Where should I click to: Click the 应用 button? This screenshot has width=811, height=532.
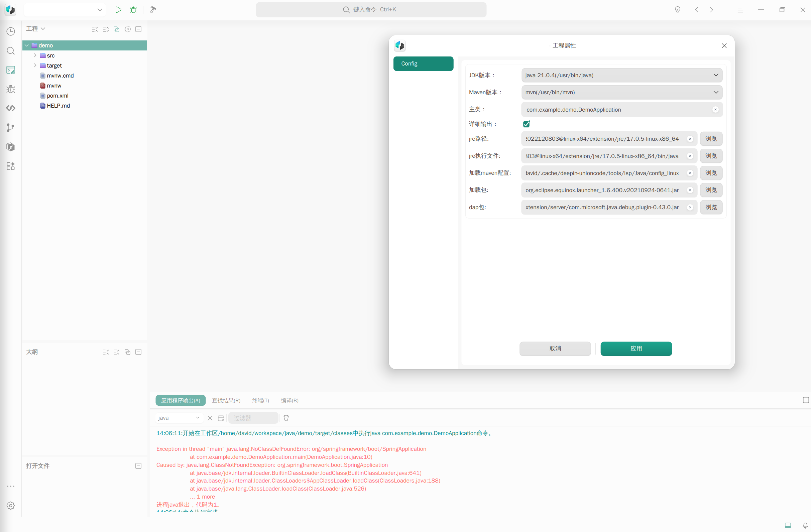pos(636,349)
